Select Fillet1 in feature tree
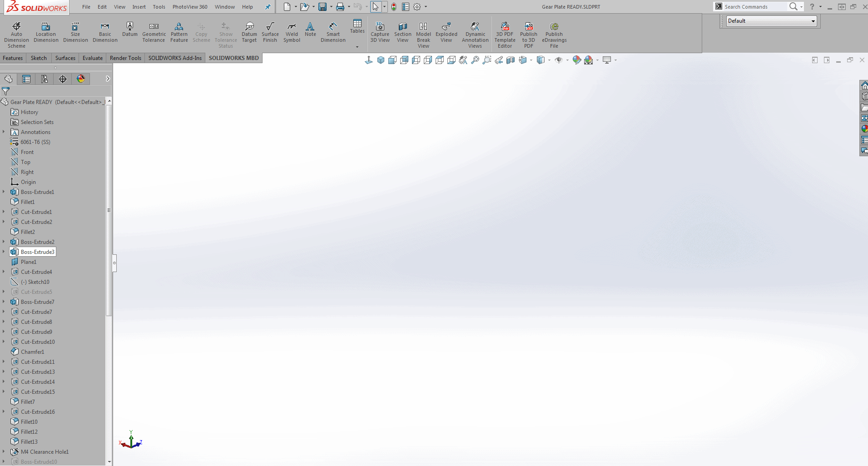868x466 pixels. [27, 202]
